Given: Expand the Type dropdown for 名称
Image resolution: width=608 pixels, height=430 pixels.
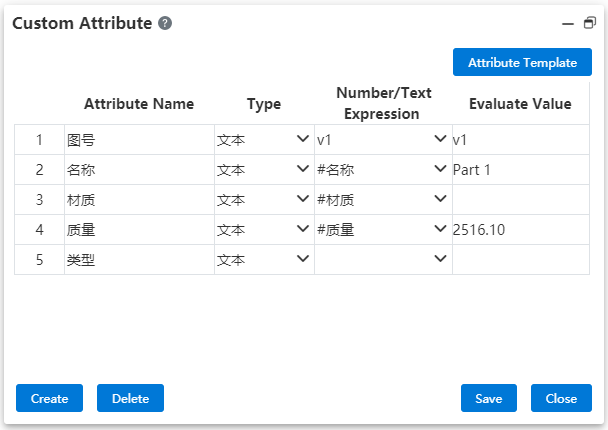Looking at the screenshot, I should (302, 169).
